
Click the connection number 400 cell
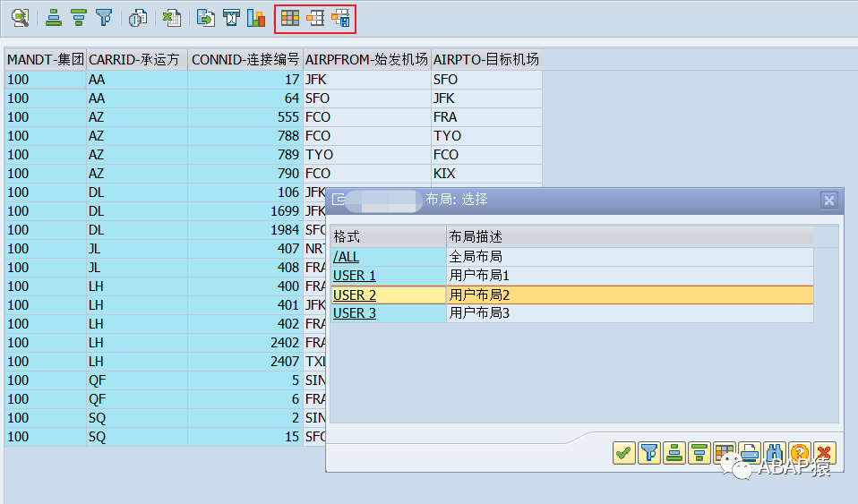(x=245, y=286)
